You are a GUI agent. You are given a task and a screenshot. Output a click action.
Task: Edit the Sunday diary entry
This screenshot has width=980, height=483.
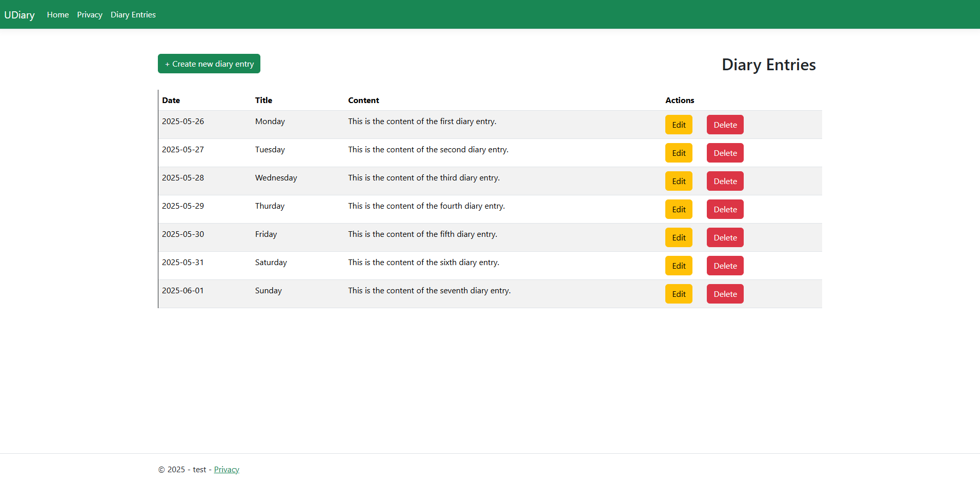pyautogui.click(x=679, y=294)
